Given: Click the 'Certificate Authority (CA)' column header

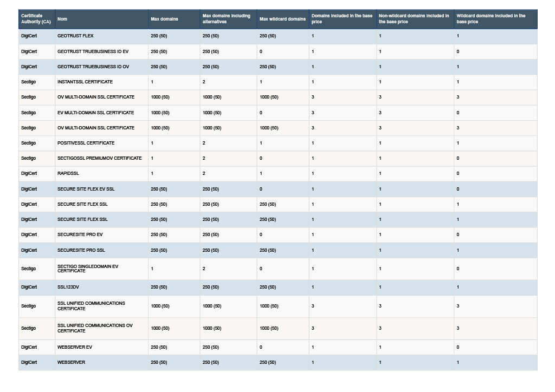Looking at the screenshot, I should [x=36, y=19].
